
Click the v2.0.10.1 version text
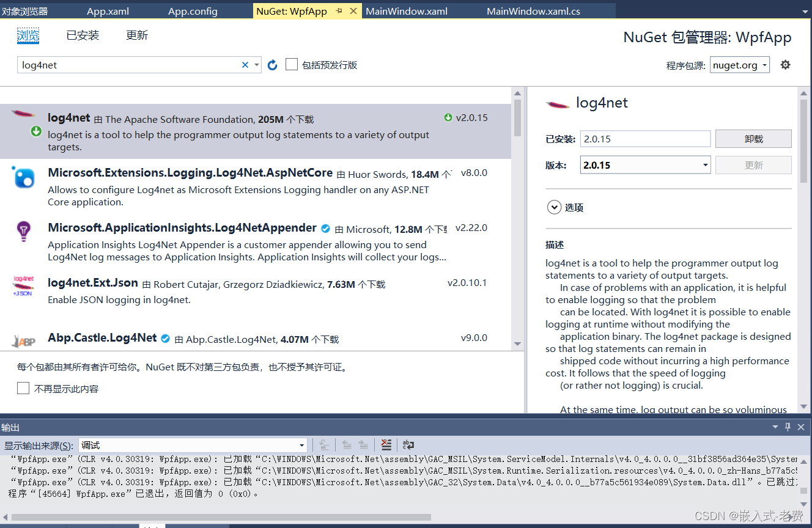(467, 283)
